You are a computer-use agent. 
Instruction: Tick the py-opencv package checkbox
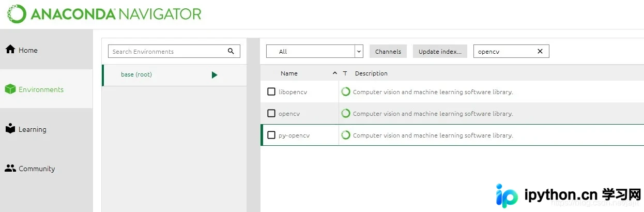(271, 135)
